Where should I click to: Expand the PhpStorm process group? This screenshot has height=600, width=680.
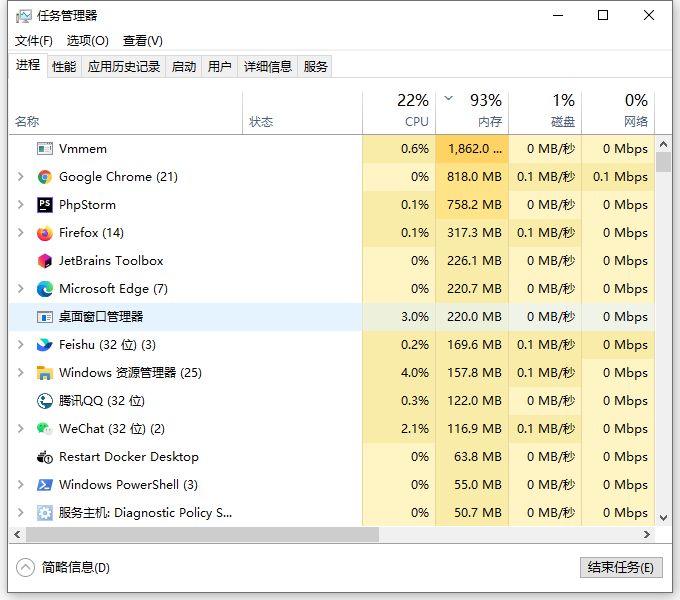click(x=20, y=205)
